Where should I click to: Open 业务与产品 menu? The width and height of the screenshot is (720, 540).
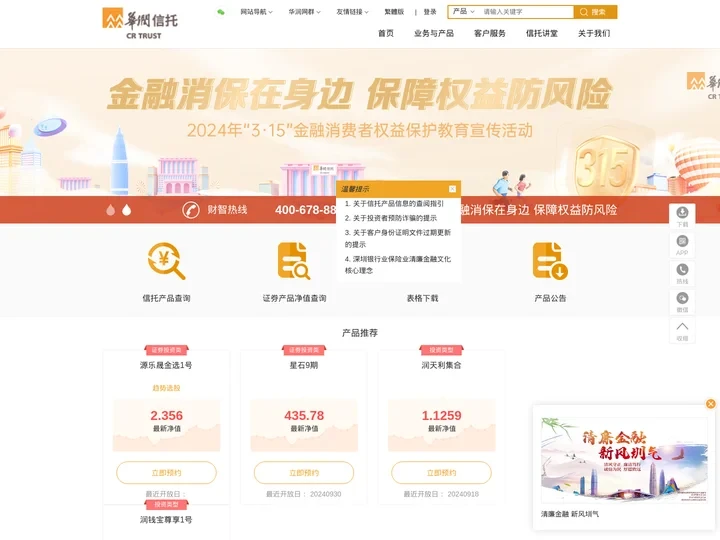[433, 33]
